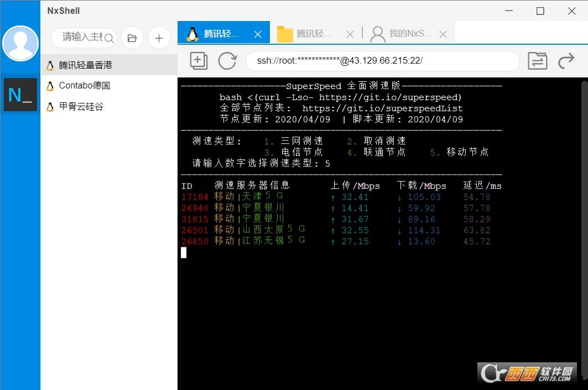Click the share arrow icon
Image resolution: width=588 pixels, height=390 pixels.
(566, 61)
